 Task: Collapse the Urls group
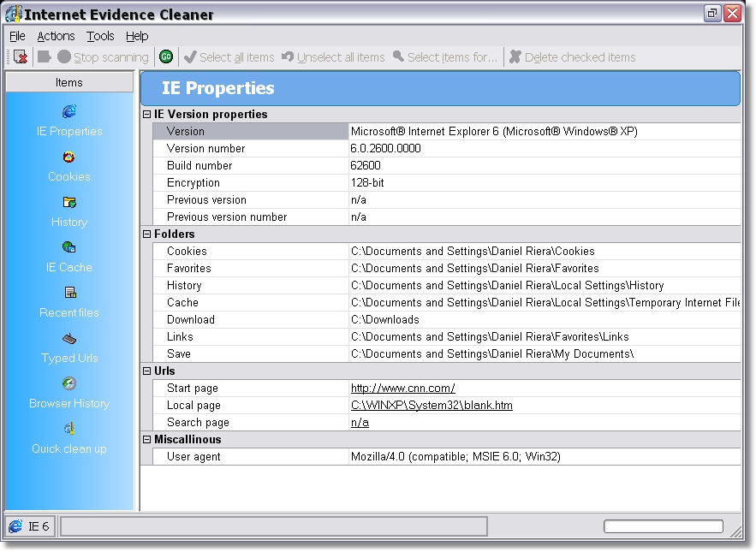[x=147, y=371]
